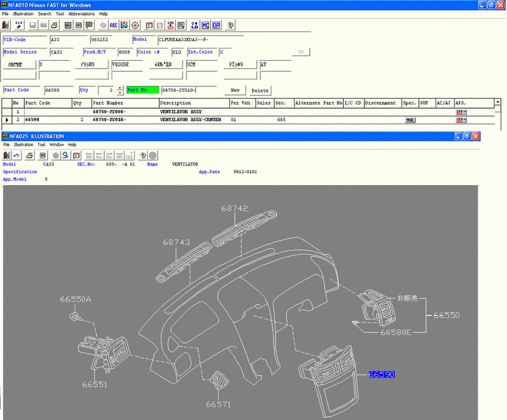Image resolution: width=507 pixels, height=420 pixels.
Task: Open the File menu in Nissan FAST window
Action: tap(5, 14)
